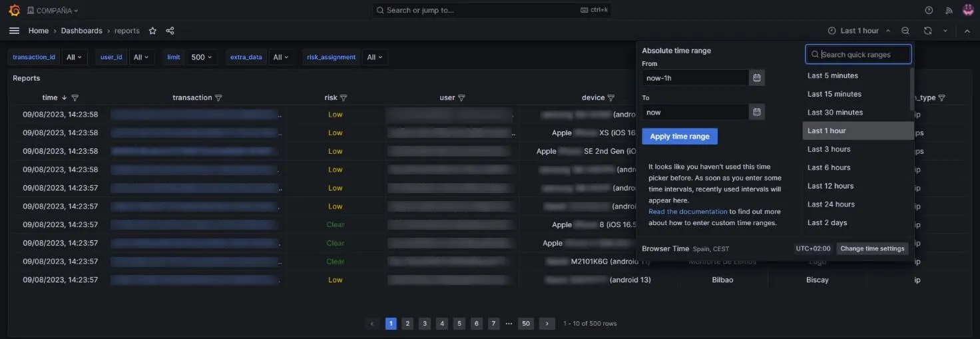Click the UTC+02:00 timezone label
980x339 pixels.
[x=813, y=248]
